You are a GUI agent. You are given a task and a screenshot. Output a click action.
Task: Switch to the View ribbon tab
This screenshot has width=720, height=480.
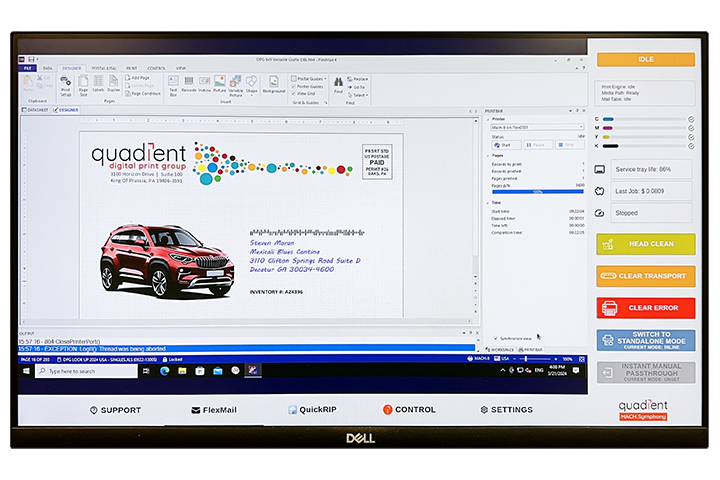coord(181,68)
